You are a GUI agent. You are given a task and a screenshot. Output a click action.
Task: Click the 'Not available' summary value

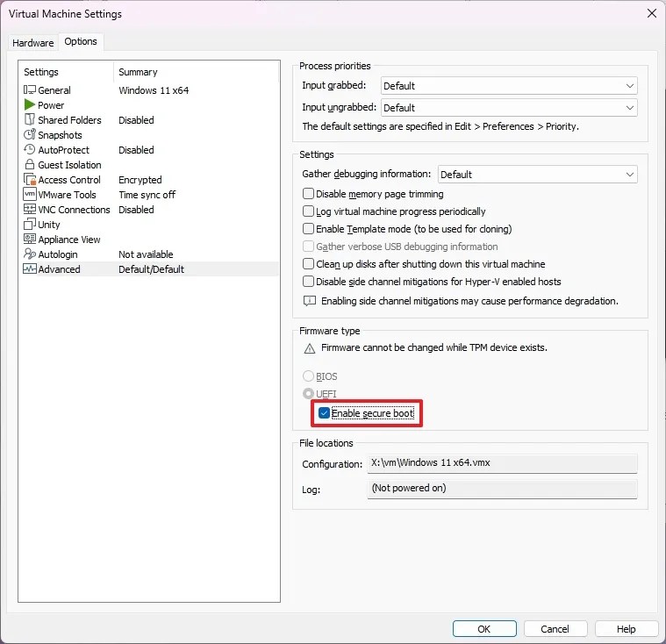pos(146,254)
